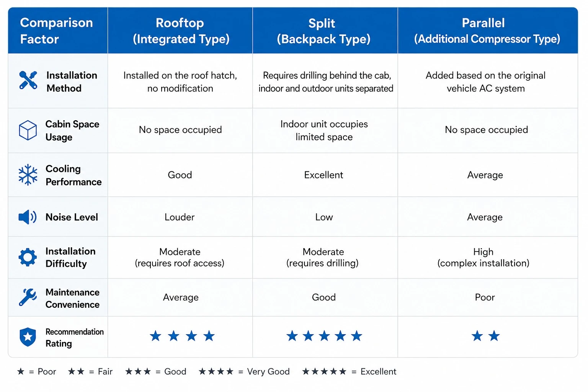Screen dimensions: 588x392
Task: Click the cube Cabin Space Usage icon
Action: [28, 130]
